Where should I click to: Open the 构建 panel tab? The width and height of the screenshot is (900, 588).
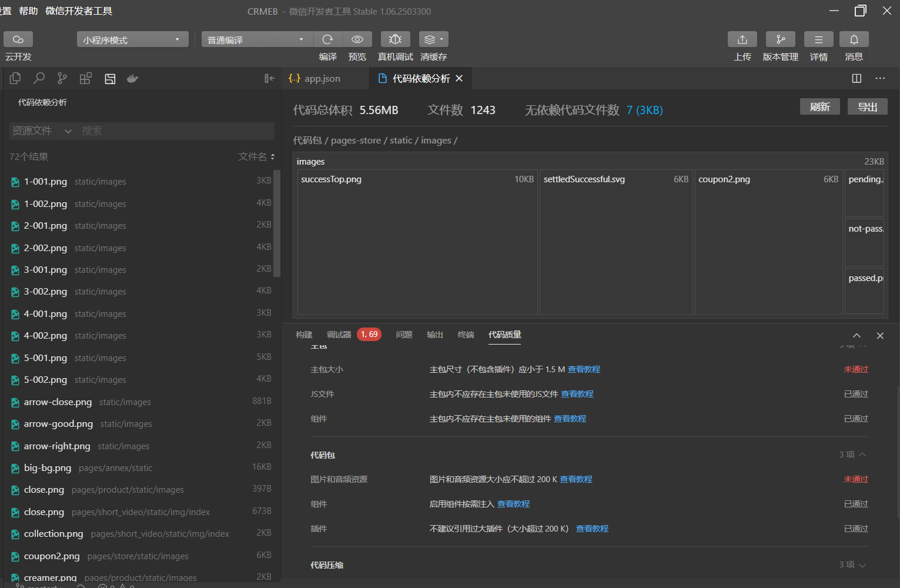(304, 335)
